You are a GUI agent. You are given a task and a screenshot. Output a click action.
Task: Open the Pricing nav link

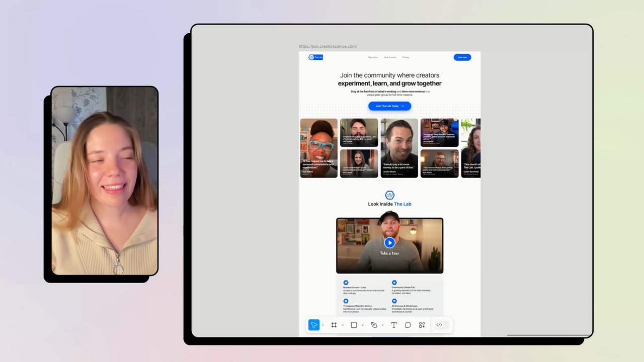(406, 57)
